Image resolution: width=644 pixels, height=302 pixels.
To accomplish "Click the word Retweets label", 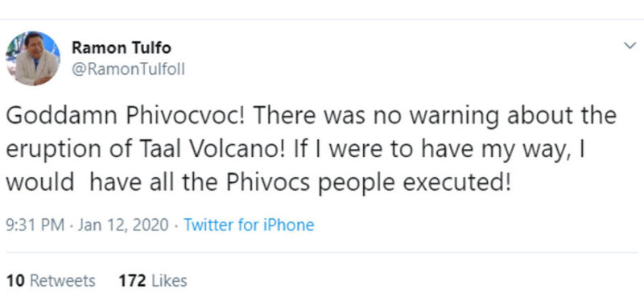I will coord(63,281).
